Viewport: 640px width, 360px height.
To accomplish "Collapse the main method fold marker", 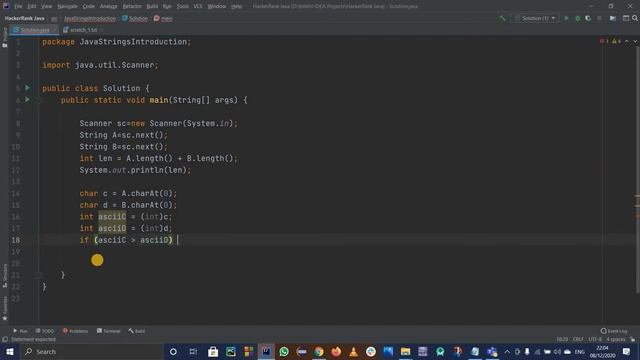I will pos(39,100).
